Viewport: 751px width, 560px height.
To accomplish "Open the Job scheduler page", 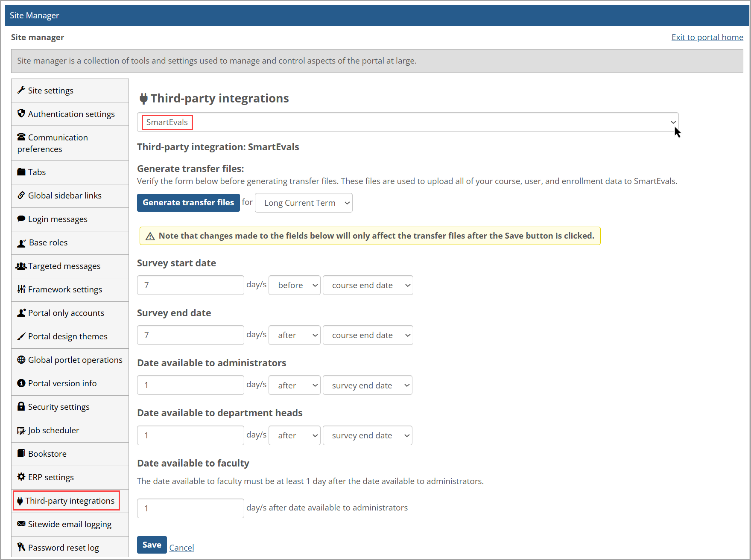I will click(x=53, y=430).
